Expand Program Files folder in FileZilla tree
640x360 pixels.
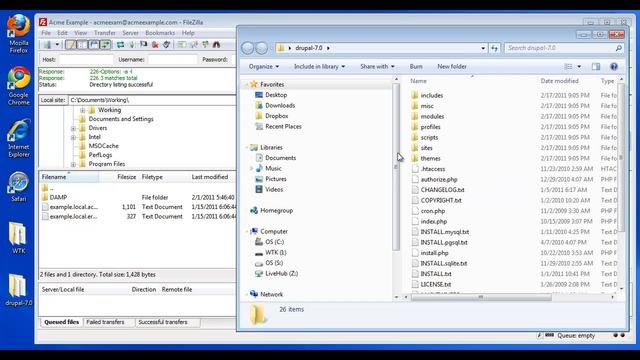pos(73,164)
